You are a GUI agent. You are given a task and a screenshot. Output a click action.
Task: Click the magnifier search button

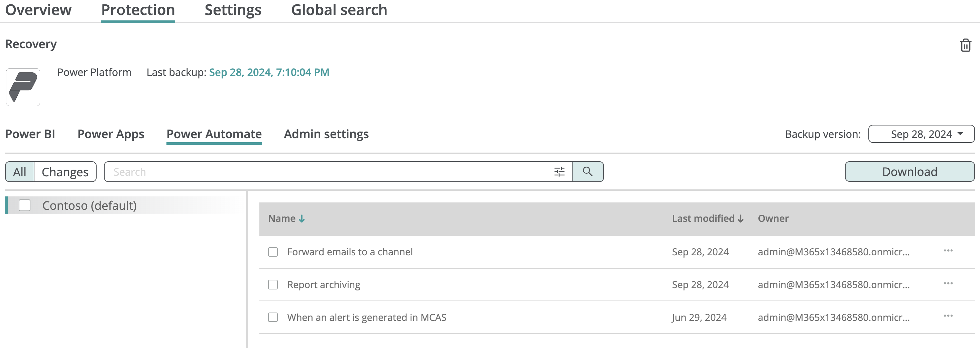point(587,172)
